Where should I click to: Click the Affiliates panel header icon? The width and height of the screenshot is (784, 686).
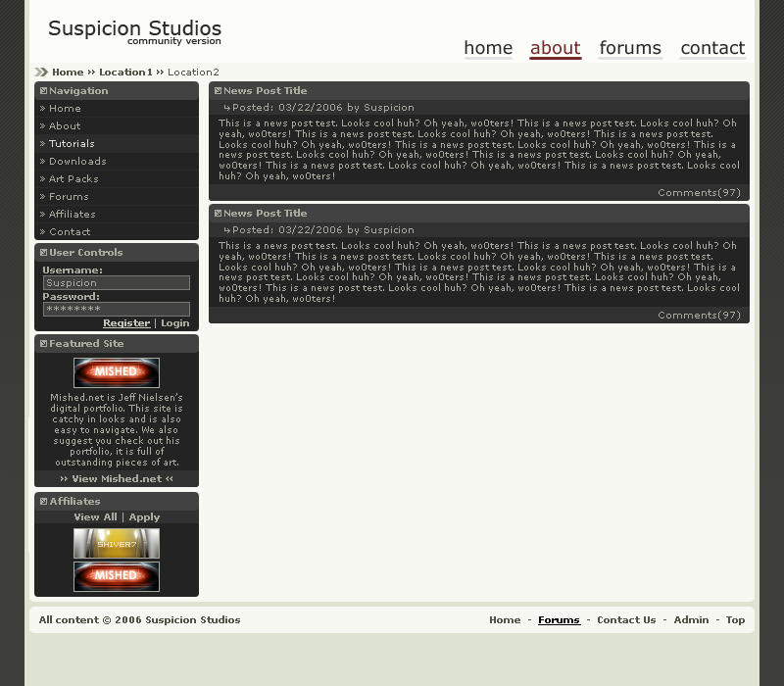tap(42, 503)
